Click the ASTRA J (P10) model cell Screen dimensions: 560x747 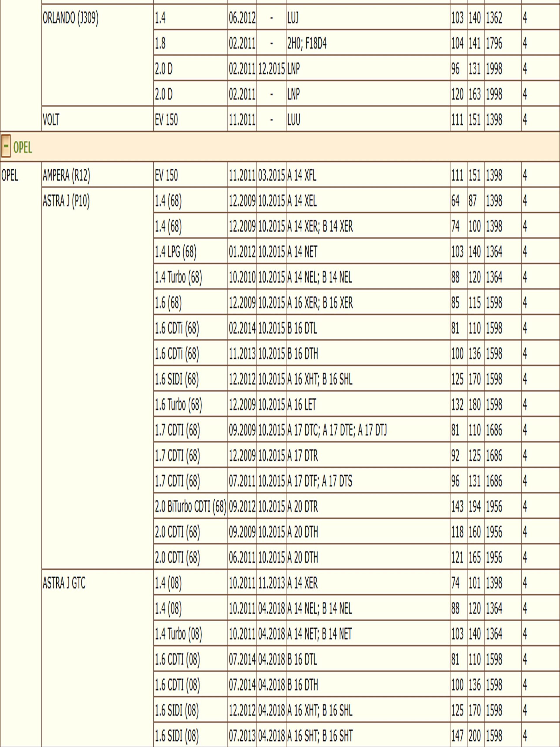(66, 201)
